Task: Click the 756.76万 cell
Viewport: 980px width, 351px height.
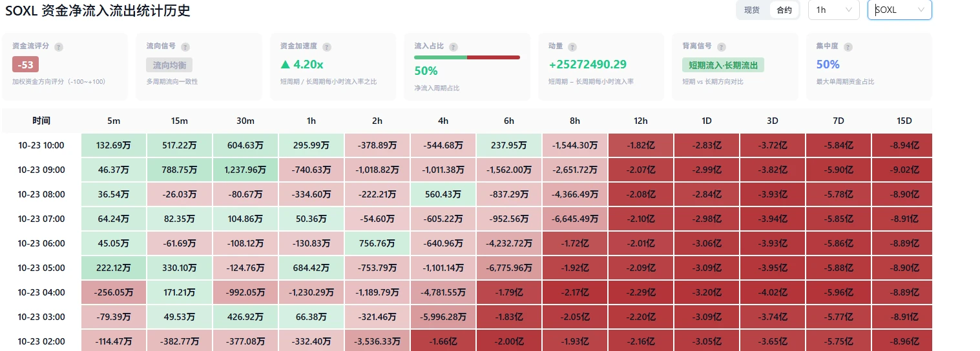Action: tap(377, 243)
